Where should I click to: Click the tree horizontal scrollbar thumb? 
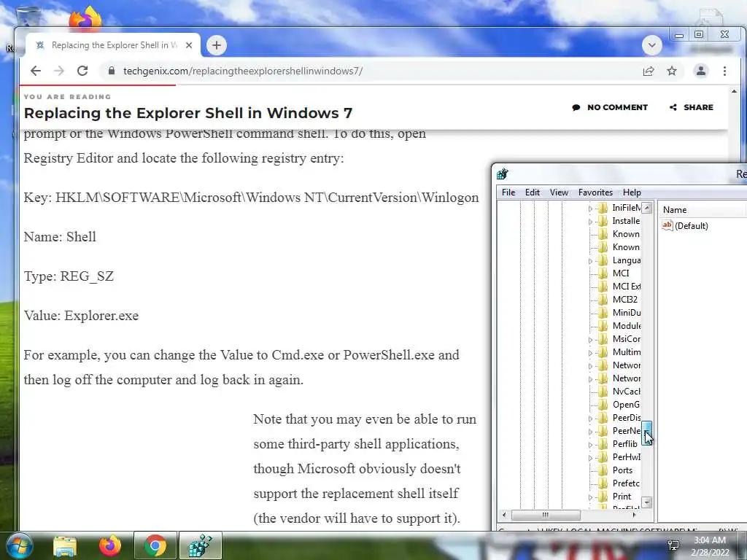[546, 515]
